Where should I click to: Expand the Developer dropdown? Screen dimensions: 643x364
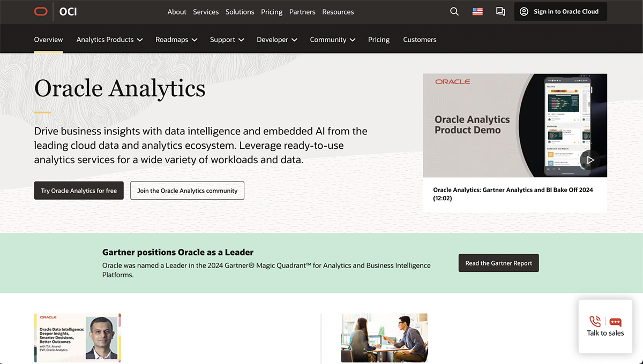coord(276,40)
